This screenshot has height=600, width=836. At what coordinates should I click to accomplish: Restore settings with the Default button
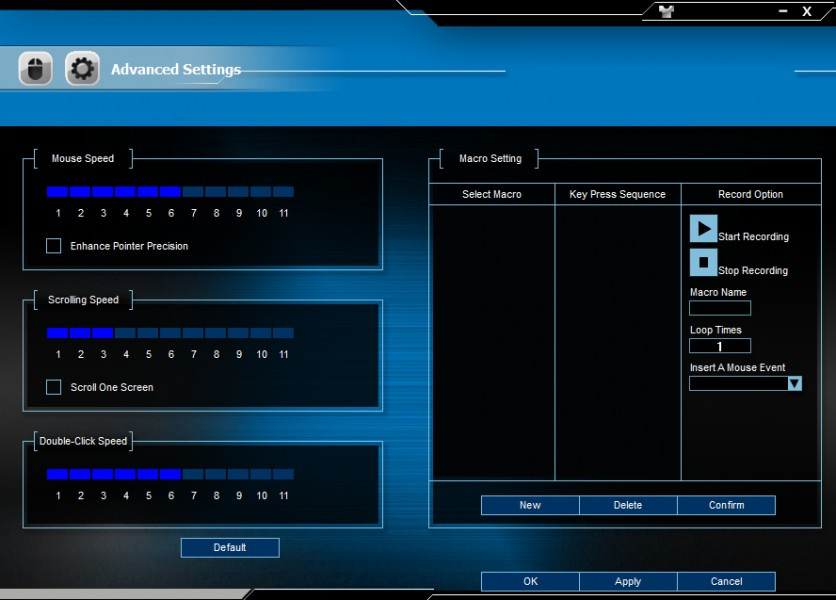[x=230, y=547]
